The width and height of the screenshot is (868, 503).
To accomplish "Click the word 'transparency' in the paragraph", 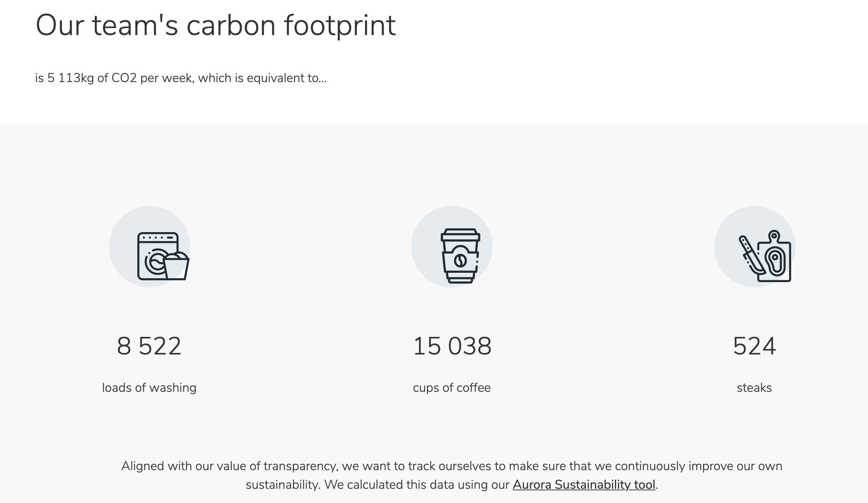I will (x=300, y=466).
